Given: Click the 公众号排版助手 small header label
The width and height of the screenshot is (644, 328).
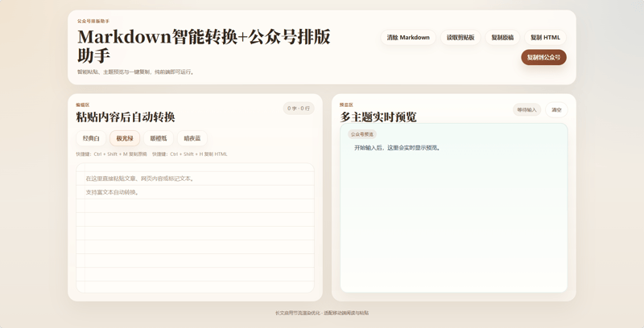Looking at the screenshot, I should tap(93, 21).
